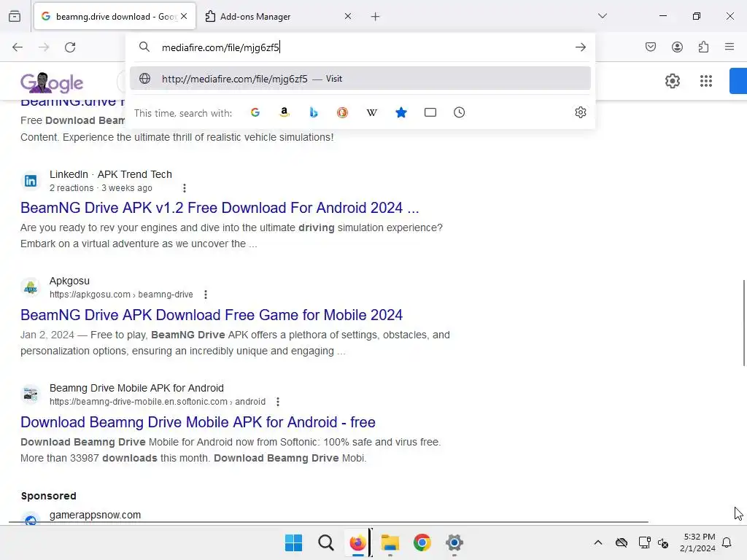Click the Firefox View icon

click(15, 16)
